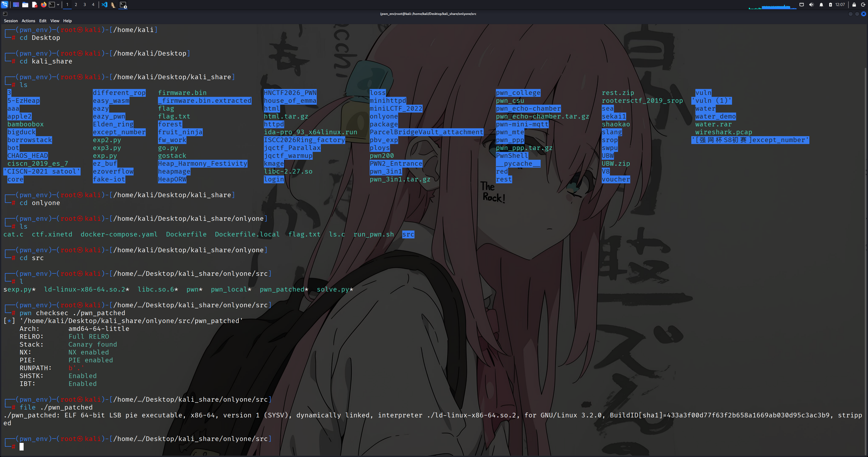Click the 'libc-2.27.so' filename
Image resolution: width=868 pixels, height=457 pixels.
pos(288,171)
